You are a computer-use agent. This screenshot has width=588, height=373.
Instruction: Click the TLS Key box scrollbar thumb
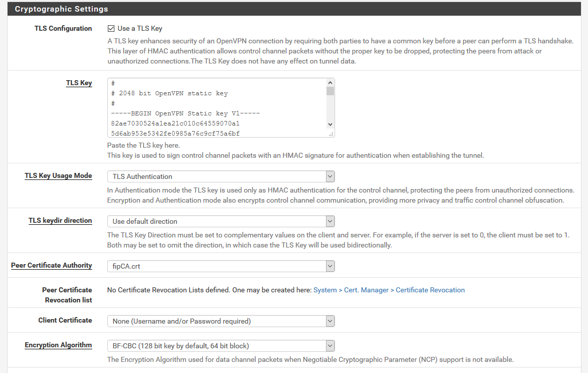[x=331, y=91]
